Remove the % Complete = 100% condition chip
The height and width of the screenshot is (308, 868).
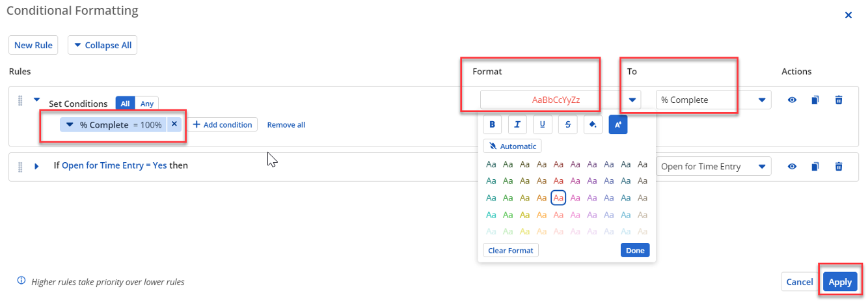click(174, 124)
